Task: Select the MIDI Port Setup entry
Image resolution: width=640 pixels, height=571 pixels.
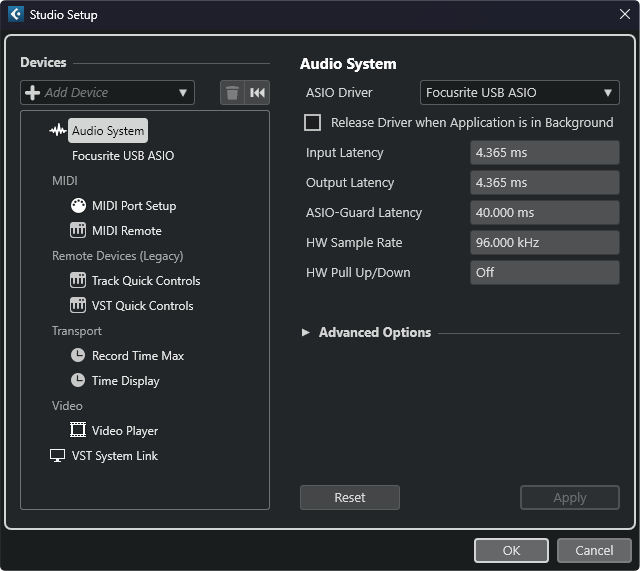Action: tap(134, 206)
